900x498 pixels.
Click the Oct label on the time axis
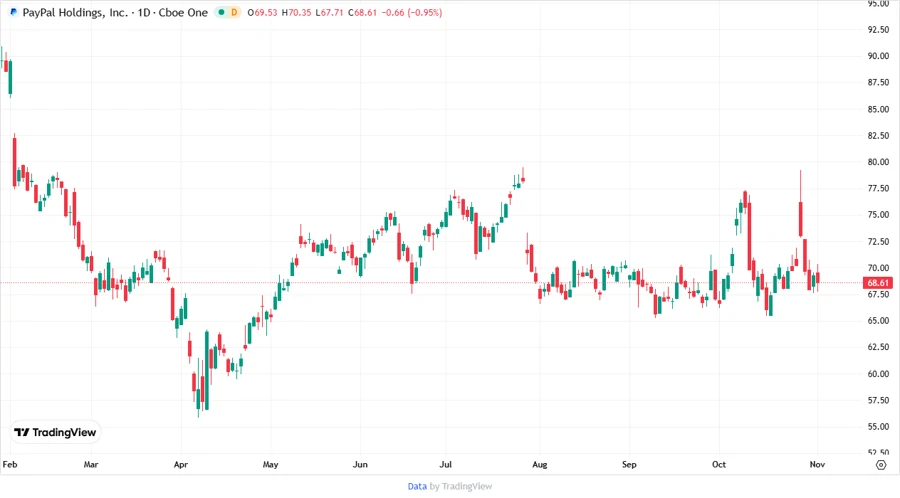[719, 464]
